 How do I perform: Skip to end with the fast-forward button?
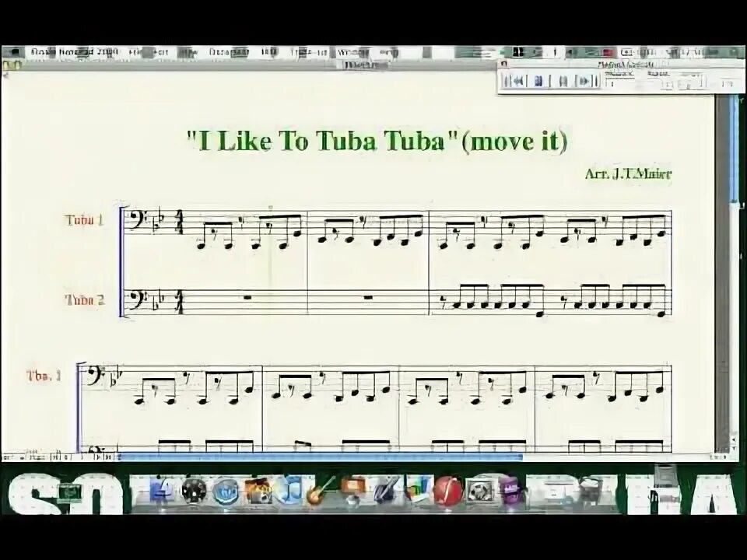(587, 82)
